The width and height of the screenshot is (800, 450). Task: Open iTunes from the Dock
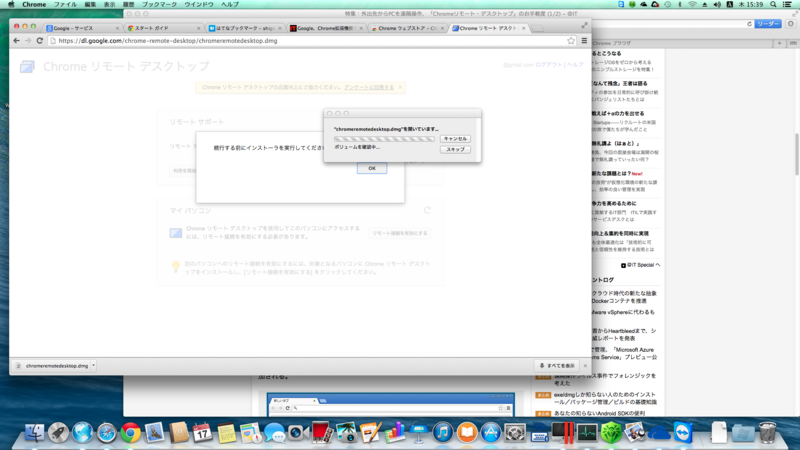click(x=442, y=433)
